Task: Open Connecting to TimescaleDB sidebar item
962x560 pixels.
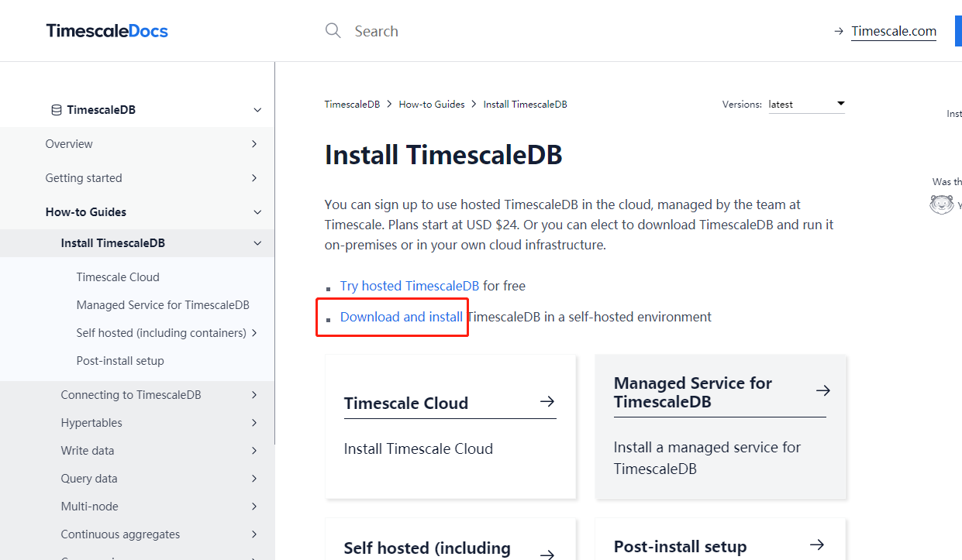Action: click(131, 395)
